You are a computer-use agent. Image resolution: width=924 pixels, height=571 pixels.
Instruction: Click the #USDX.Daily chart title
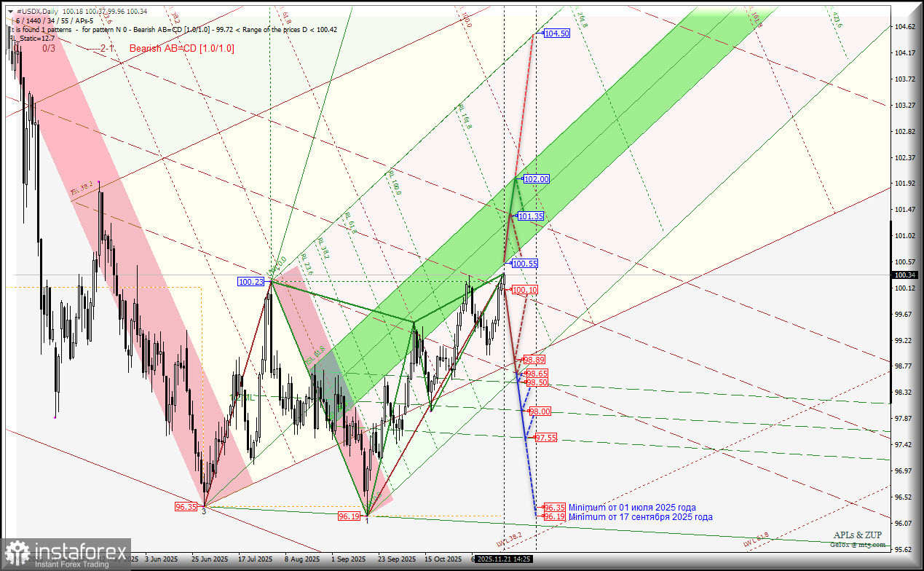click(x=38, y=12)
